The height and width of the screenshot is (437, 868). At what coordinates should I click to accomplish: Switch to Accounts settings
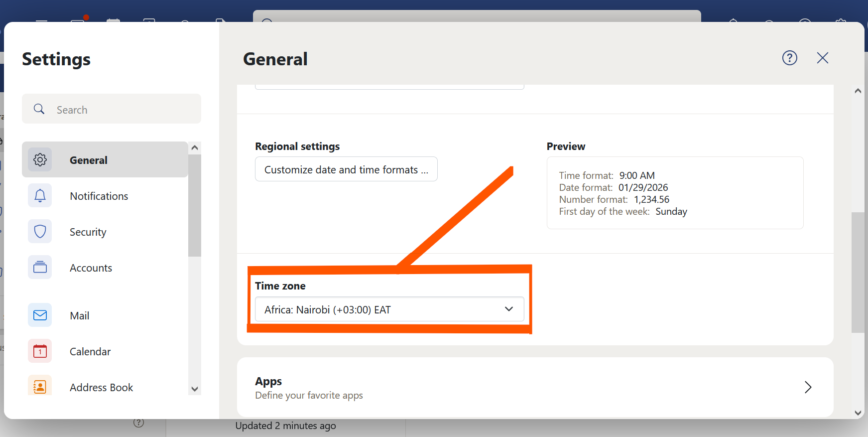(105, 267)
